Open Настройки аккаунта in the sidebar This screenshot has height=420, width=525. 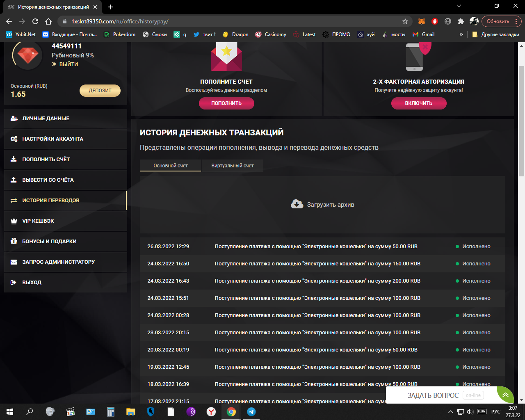66,139
